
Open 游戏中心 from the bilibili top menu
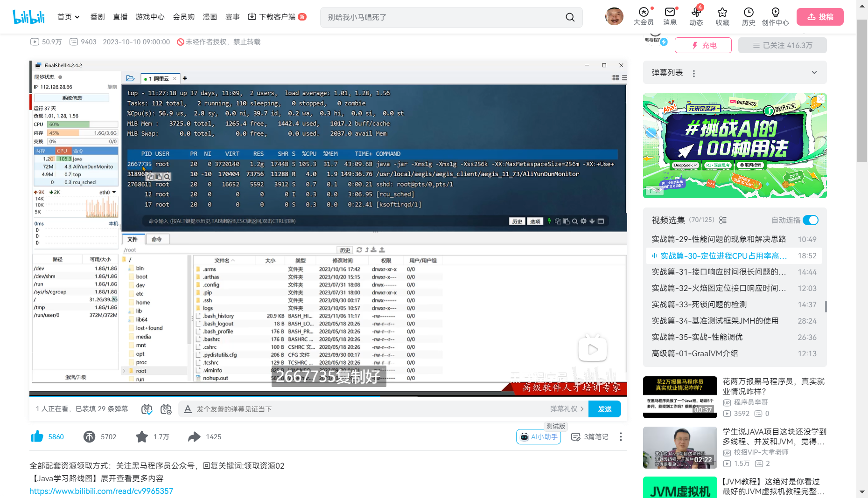(x=149, y=16)
